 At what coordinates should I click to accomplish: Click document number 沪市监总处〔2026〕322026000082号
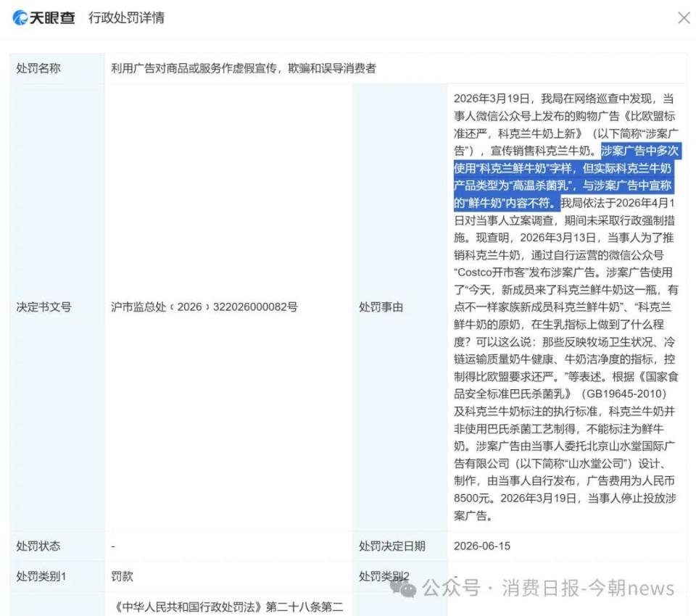click(x=204, y=307)
